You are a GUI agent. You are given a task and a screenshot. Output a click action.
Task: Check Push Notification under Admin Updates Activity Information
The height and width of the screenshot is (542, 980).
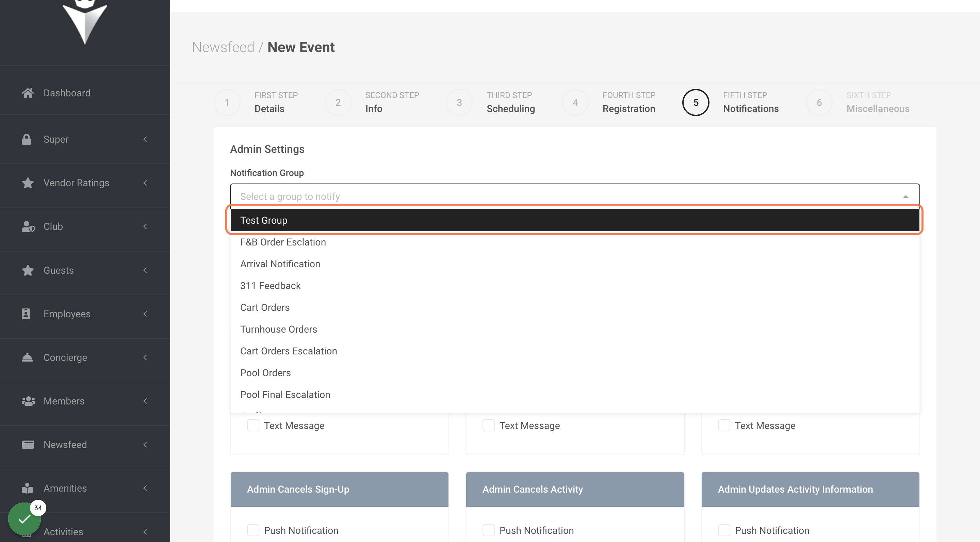724,530
